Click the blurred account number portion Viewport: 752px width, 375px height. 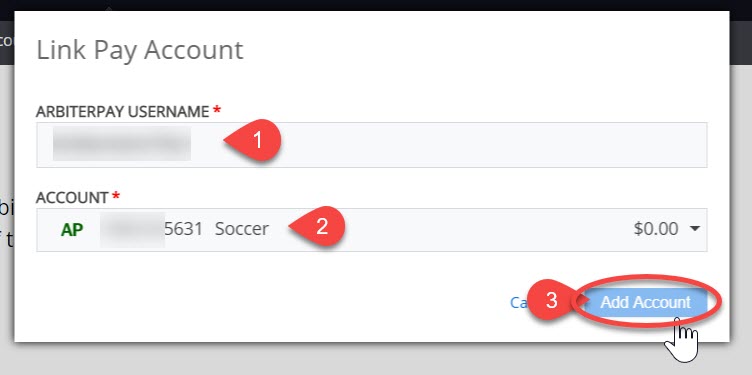132,230
